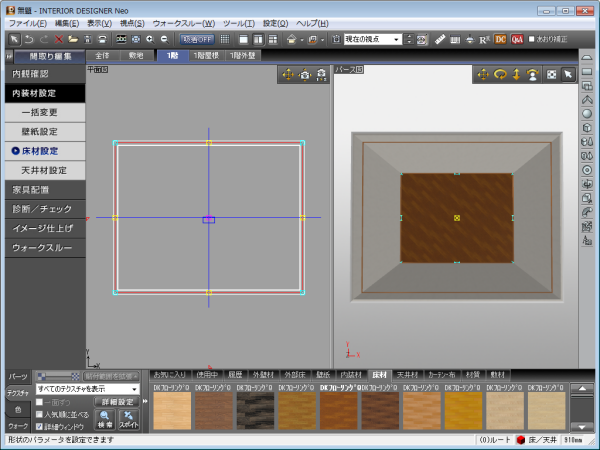The width and height of the screenshot is (600, 450).
Task: Click the orbit/rotate view icon in perspective panel
Action: tap(500, 74)
